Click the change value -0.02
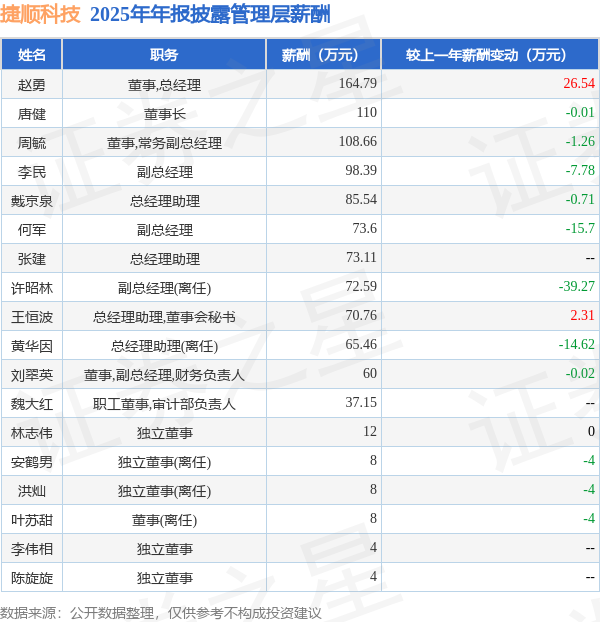The image size is (600, 622). [580, 373]
